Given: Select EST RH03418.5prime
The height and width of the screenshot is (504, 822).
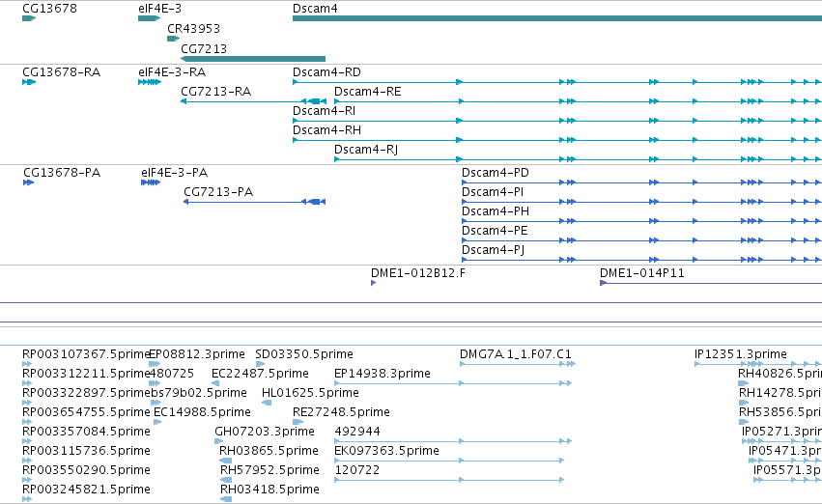Looking at the screenshot, I should 269,490.
